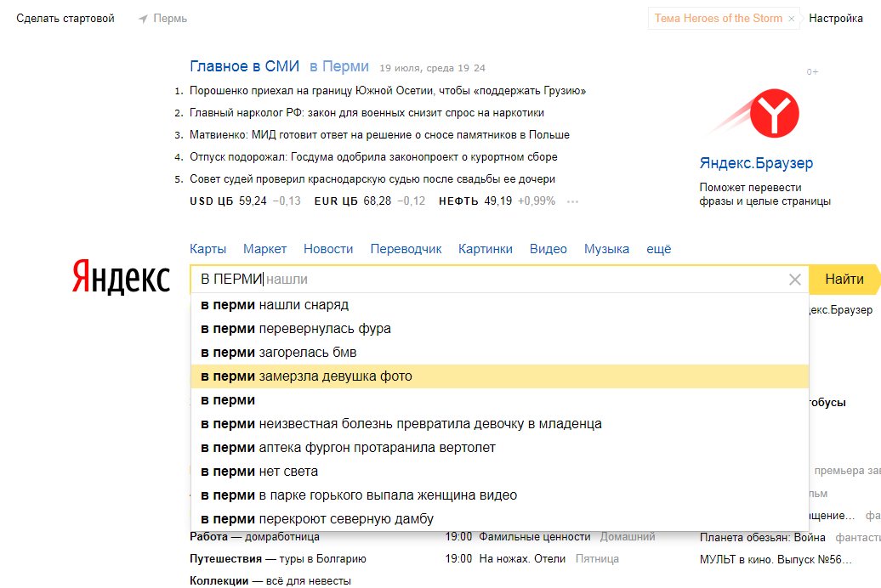Open Коллекции — всё для невесты link
The height and width of the screenshot is (588, 881).
270,580
